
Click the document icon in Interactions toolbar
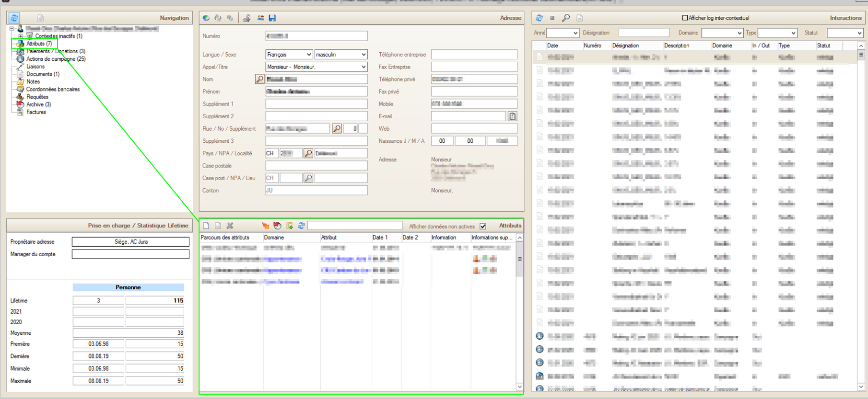[x=579, y=18]
